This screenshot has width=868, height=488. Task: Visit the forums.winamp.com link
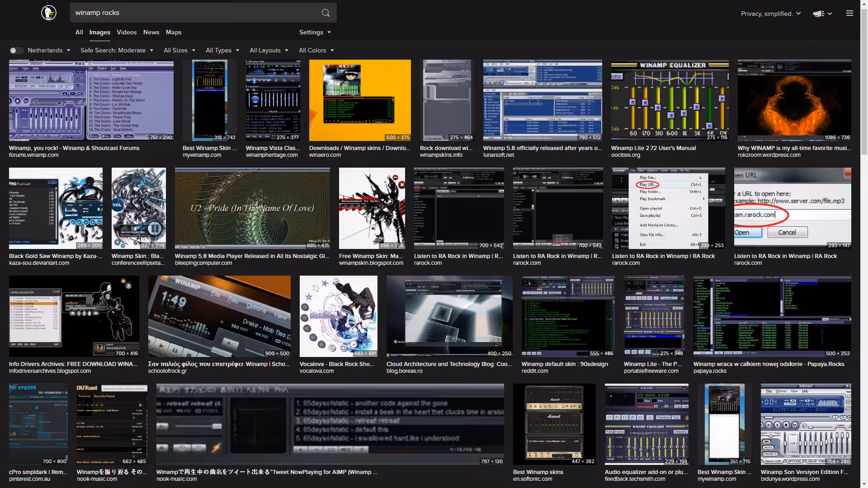click(34, 155)
